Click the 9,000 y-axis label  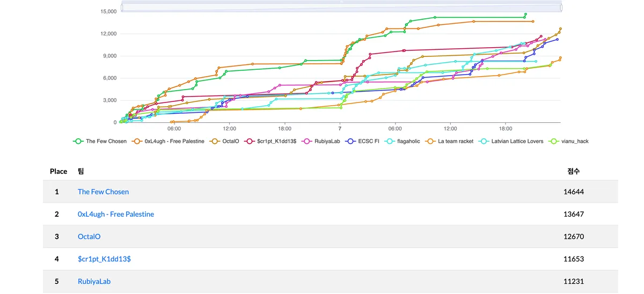[111, 56]
